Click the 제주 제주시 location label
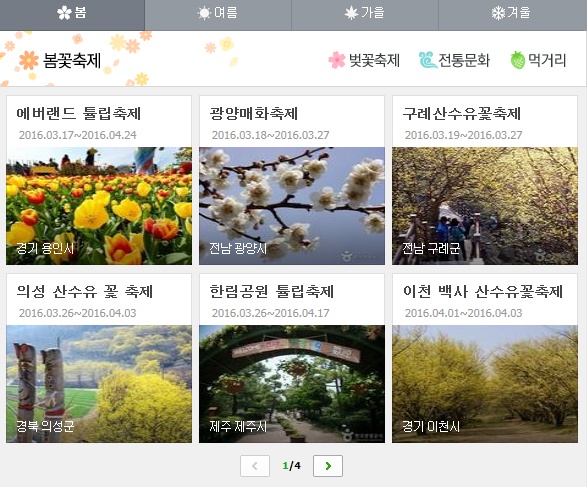Image resolution: width=587 pixels, height=487 pixels. 238,426
